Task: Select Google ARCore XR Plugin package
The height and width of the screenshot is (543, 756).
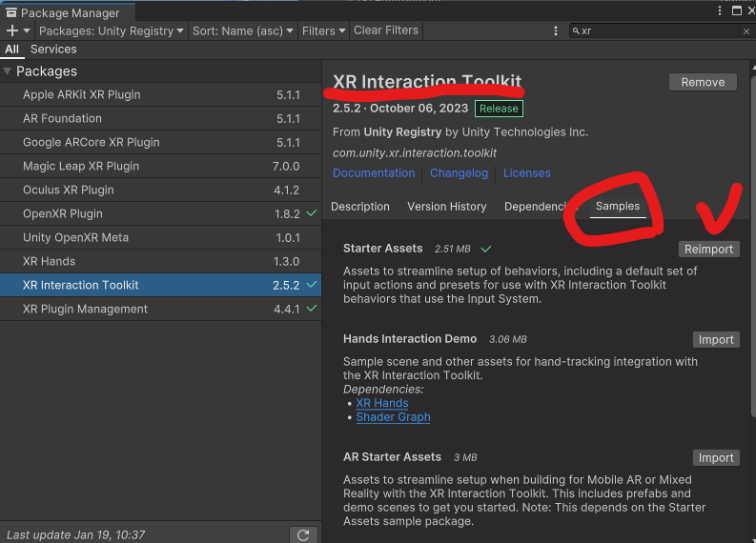Action: 160,143
